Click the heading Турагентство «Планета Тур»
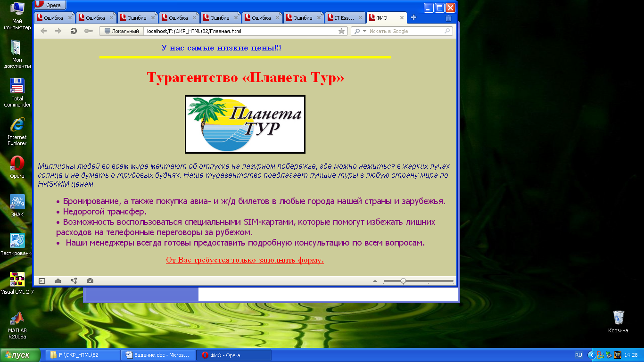The image size is (644, 362). coord(246,77)
